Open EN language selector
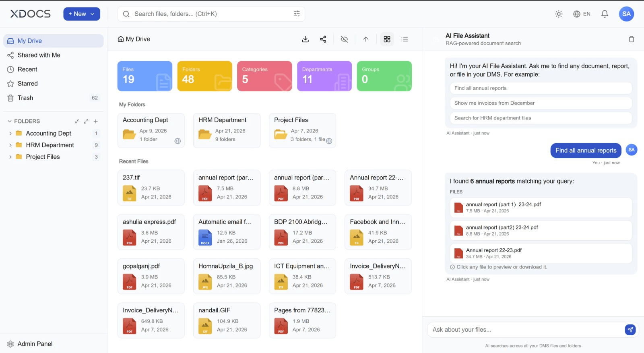This screenshot has width=644, height=353. [x=582, y=14]
